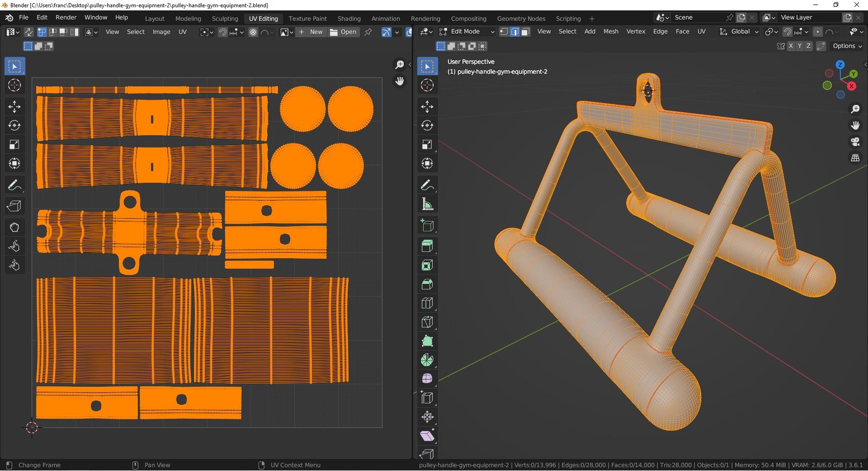The width and height of the screenshot is (868, 471).
Task: Switch to the Texture Paint workspace tab
Action: click(x=307, y=19)
